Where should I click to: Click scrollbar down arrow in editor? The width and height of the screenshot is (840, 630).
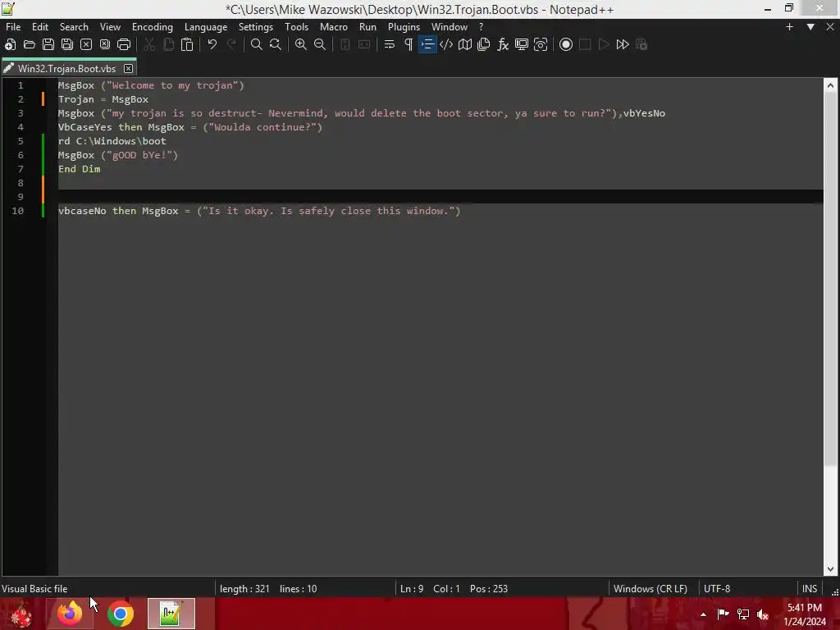[x=830, y=569]
